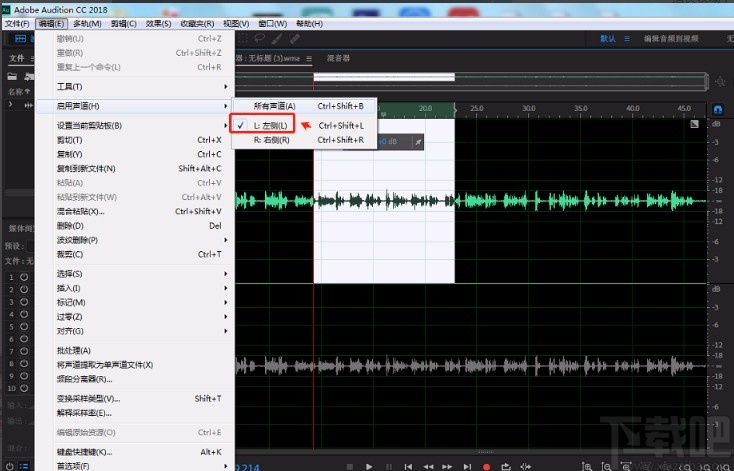Screen dimensions: 734x471
Task: Choose 复制到新文件(N) menu entry
Action: pyautogui.click(x=135, y=169)
